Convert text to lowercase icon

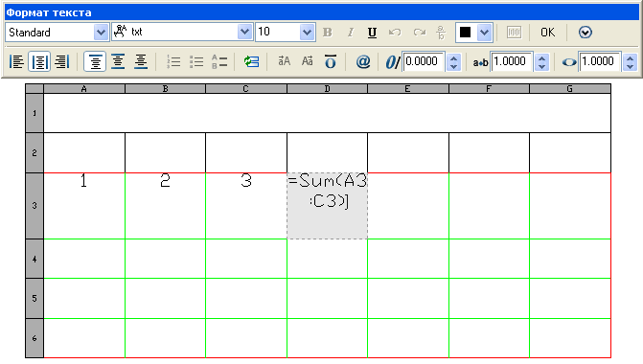308,61
